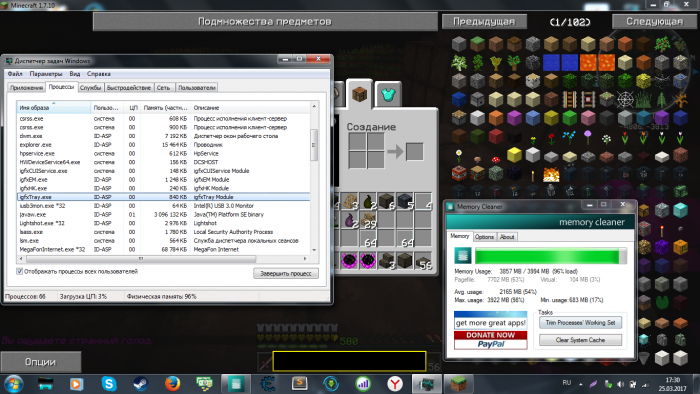Click the Завершить процесс button
Viewport: 700px width, 394px height.
(286, 274)
